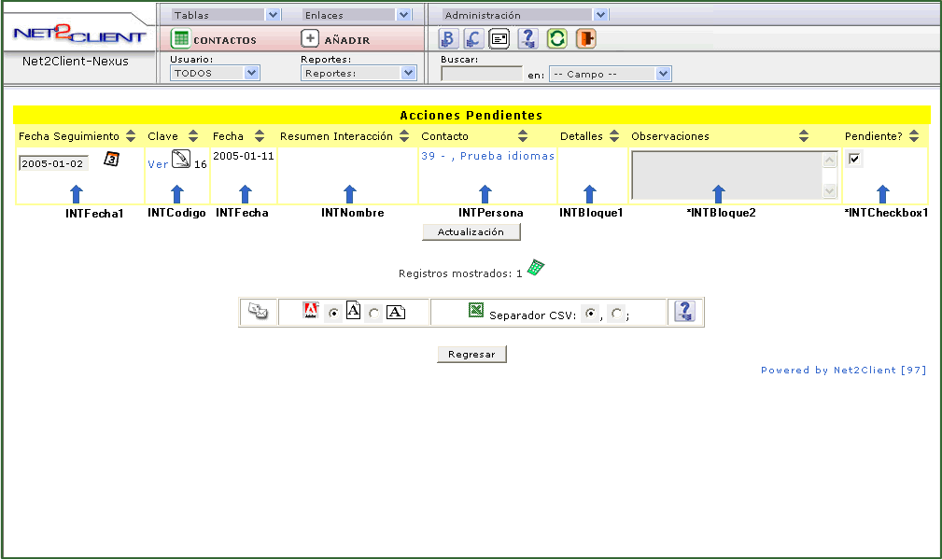Click the green calculator icon by Registros mostrados
The width and height of the screenshot is (942, 560).
coord(535,268)
